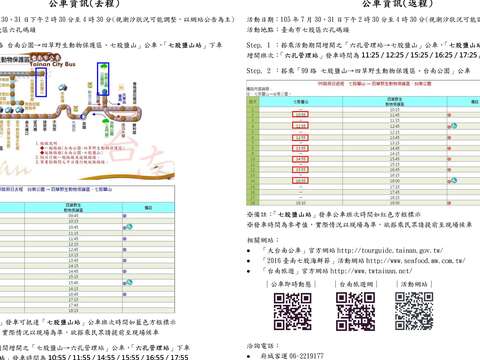Click the 七股鹽山 column header in return timetable
Image resolution: width=480 pixels, height=360 pixels.
(301, 102)
